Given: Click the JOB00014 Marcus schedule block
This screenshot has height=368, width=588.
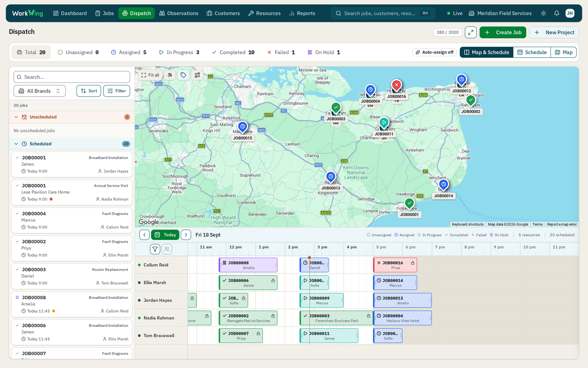Looking at the screenshot, I should tap(395, 283).
